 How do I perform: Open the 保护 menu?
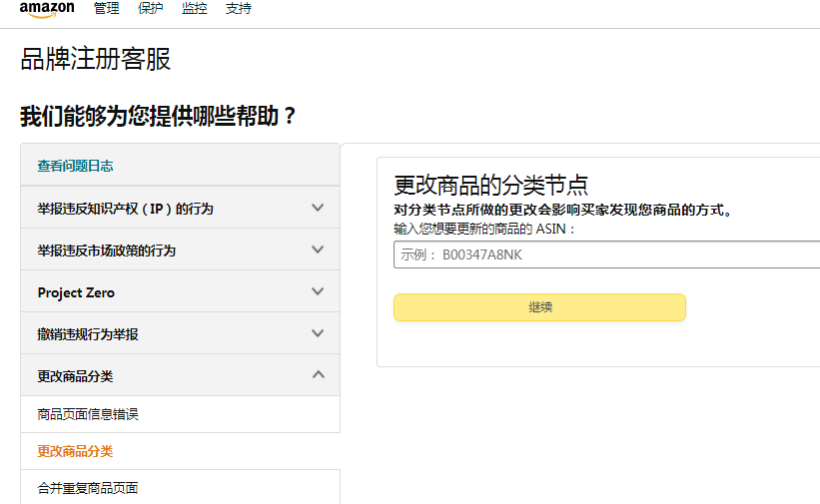(151, 9)
